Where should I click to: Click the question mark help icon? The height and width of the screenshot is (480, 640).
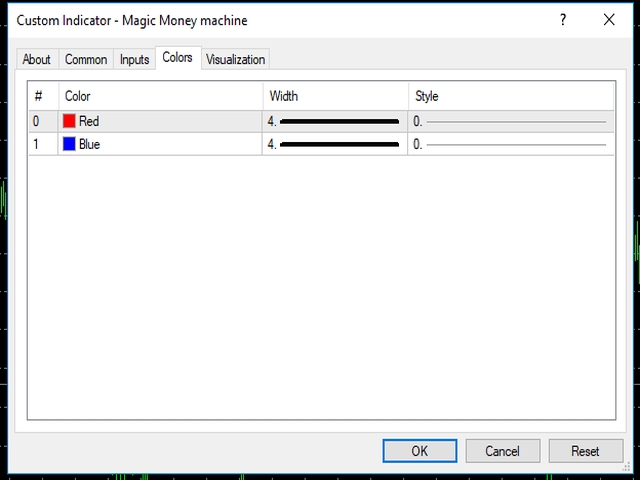[x=563, y=20]
